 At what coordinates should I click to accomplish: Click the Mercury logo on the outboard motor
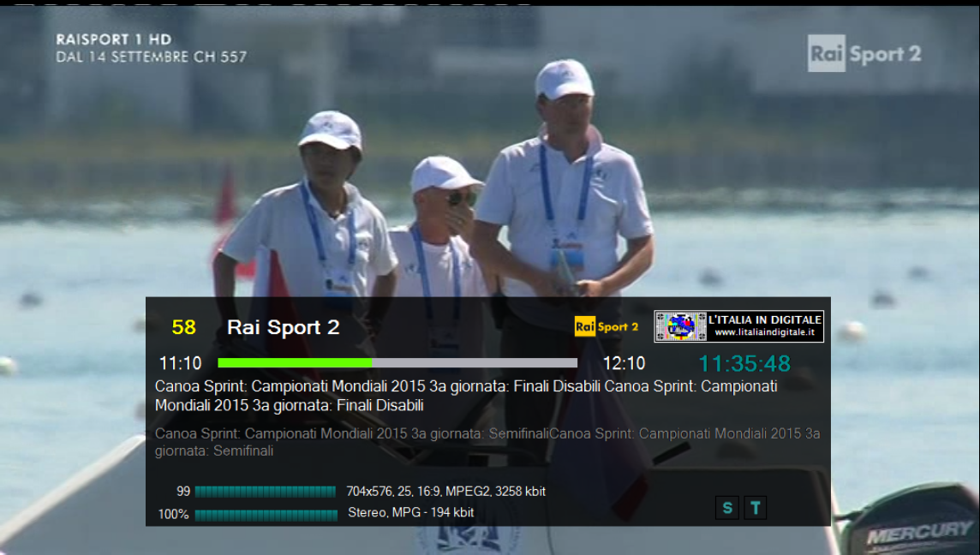click(918, 534)
